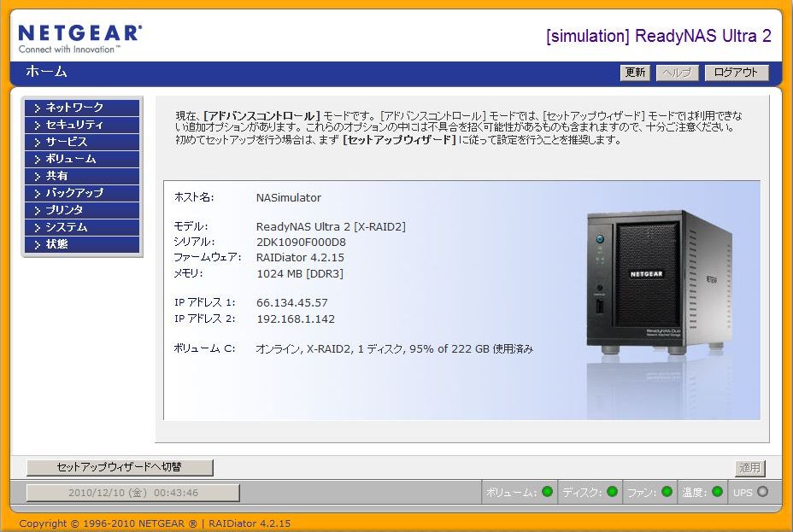Click the ログアウト button
793x532 pixels.
737,73
